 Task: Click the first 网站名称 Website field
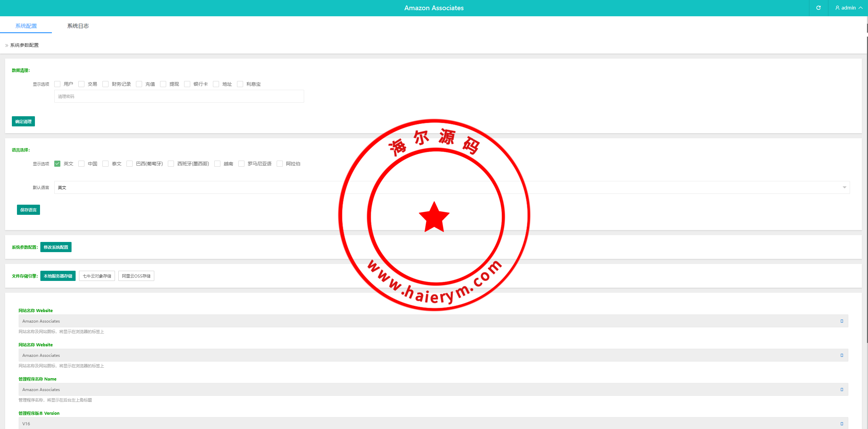click(x=433, y=321)
